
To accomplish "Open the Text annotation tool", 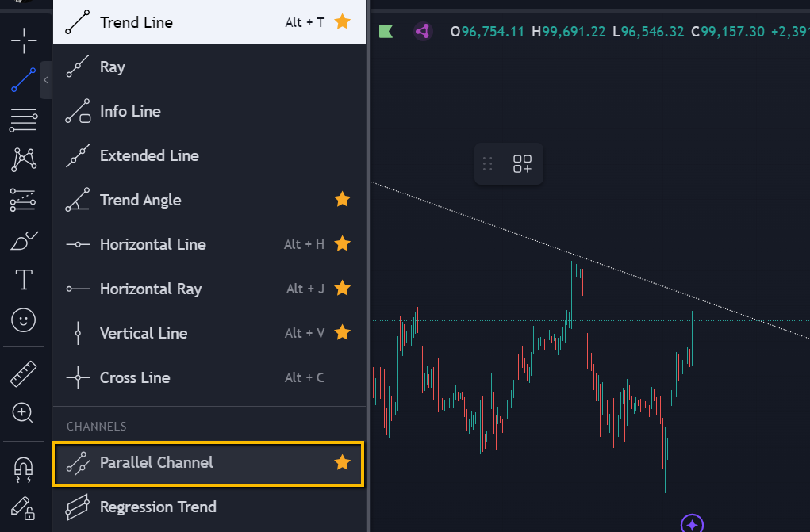I will [24, 279].
